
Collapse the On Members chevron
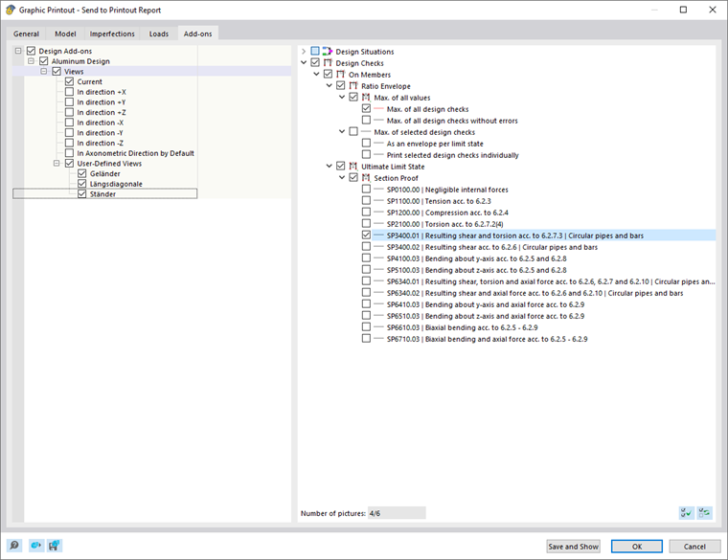[x=316, y=75]
